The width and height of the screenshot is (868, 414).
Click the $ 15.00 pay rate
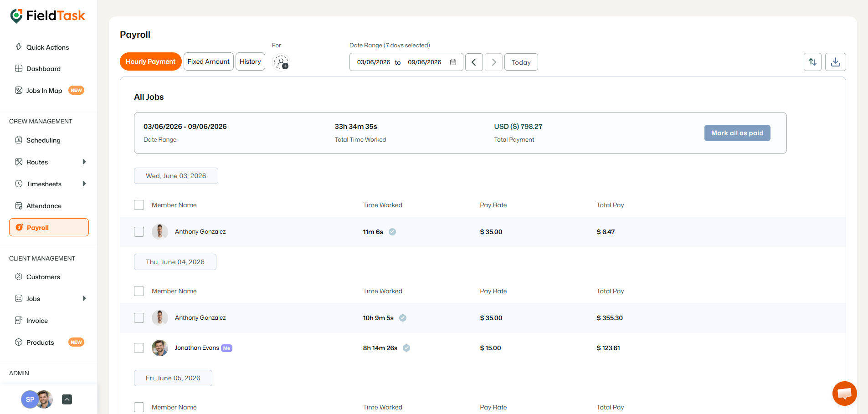pyautogui.click(x=490, y=348)
